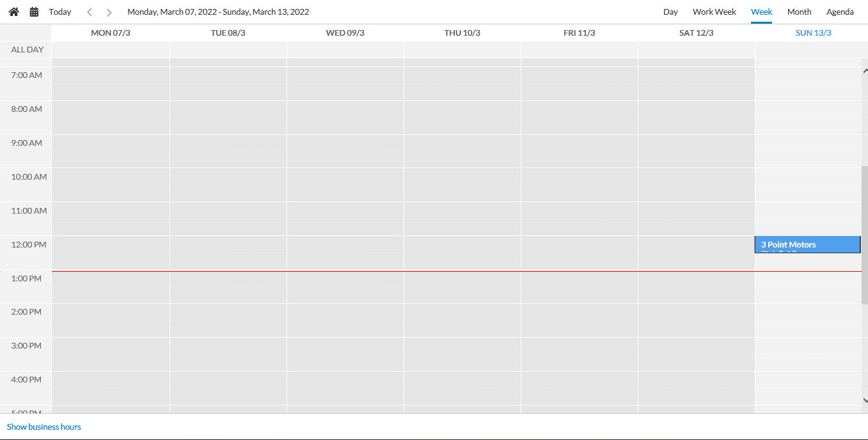
Task: Select the MON 07/3 column header
Action: point(111,33)
